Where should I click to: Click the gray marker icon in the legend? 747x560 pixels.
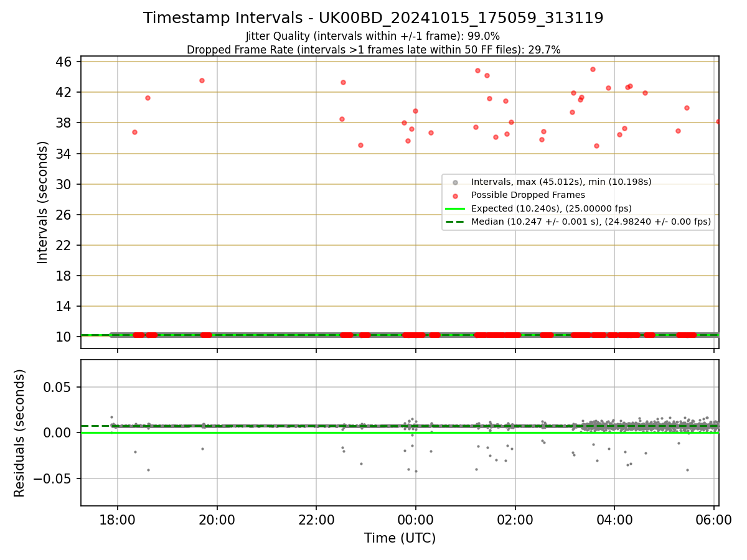(455, 182)
